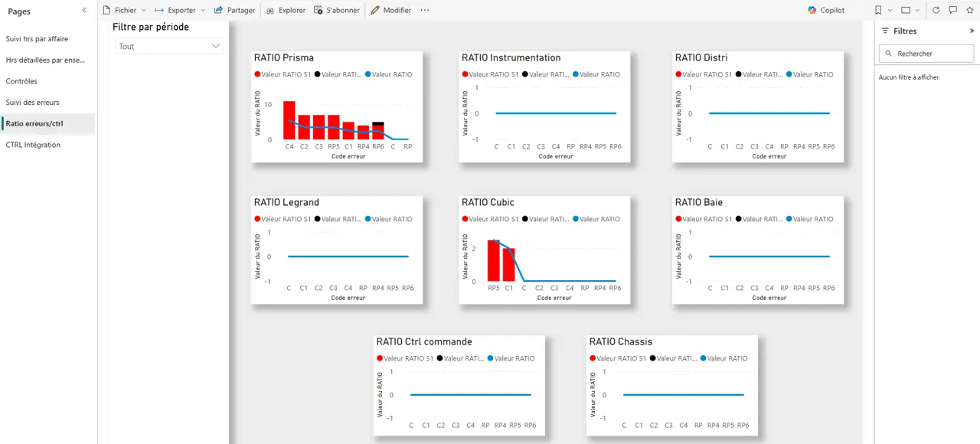The image size is (980, 444).
Task: Click the view mode icon near Copilot
Action: (x=906, y=10)
